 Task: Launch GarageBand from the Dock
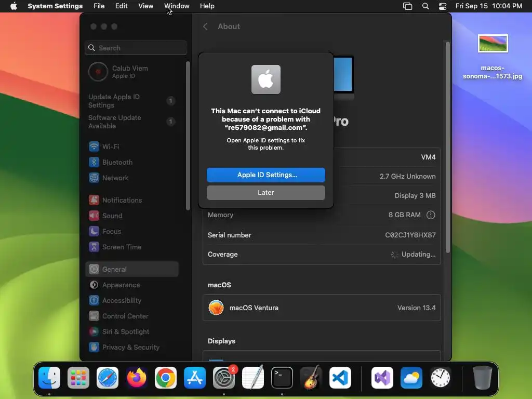coord(311,378)
